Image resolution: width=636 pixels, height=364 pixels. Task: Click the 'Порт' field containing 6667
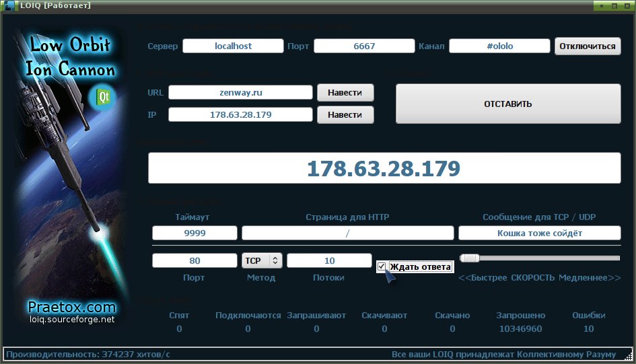[364, 46]
